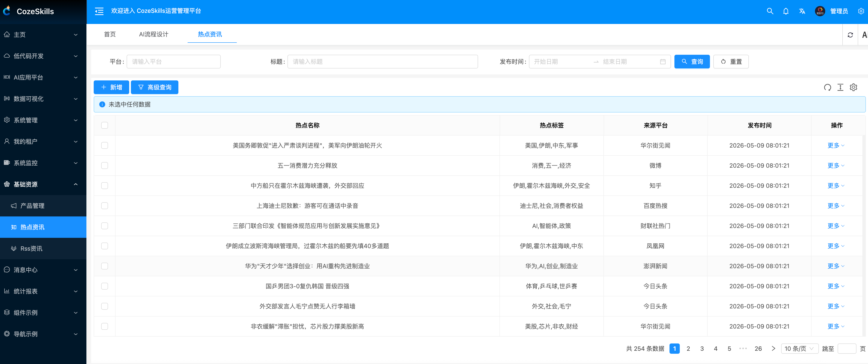Click the 基础资源 sidebar icon

pyautogui.click(x=7, y=184)
